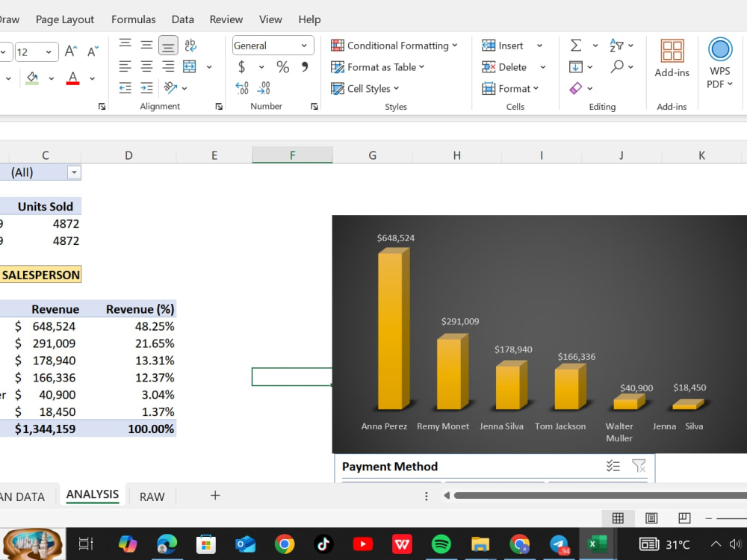Switch to Page Layout view in status bar
Viewport: 747px width, 560px height.
coord(651,518)
